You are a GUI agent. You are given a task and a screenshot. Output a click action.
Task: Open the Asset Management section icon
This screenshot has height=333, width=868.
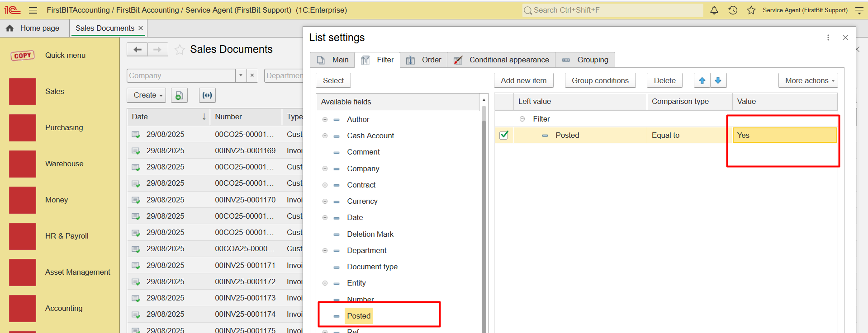[23, 272]
